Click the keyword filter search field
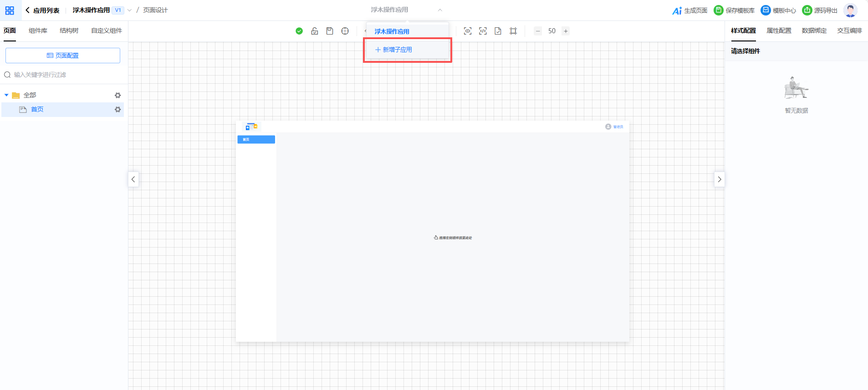 pyautogui.click(x=64, y=75)
